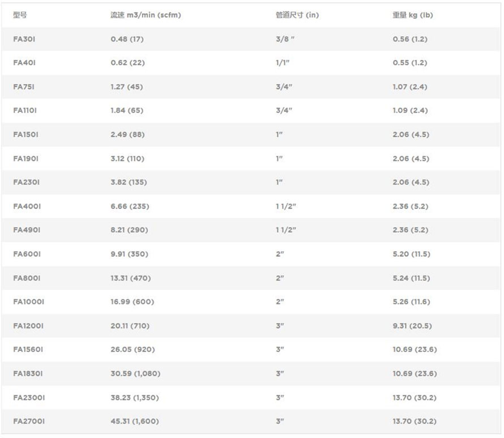The image size is (504, 438).
Task: Select model FA30I in the table
Action: (24, 39)
